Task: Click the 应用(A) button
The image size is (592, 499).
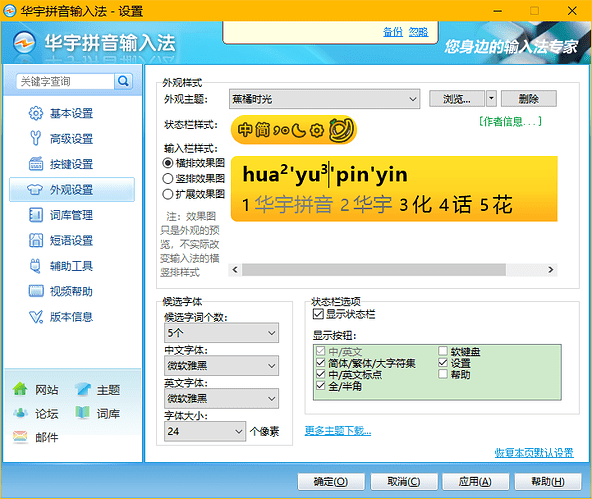Action: (x=475, y=482)
